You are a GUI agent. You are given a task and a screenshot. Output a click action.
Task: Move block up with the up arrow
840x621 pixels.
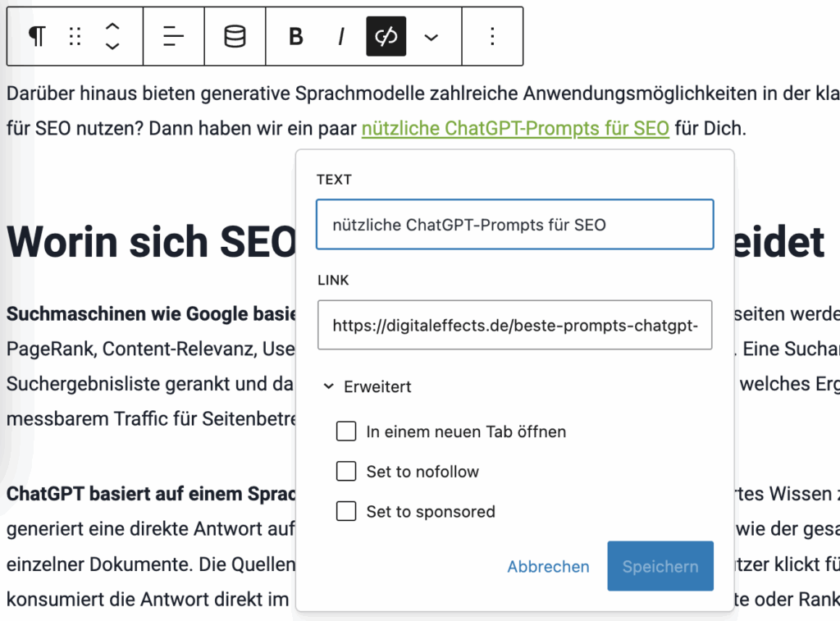[x=113, y=26]
